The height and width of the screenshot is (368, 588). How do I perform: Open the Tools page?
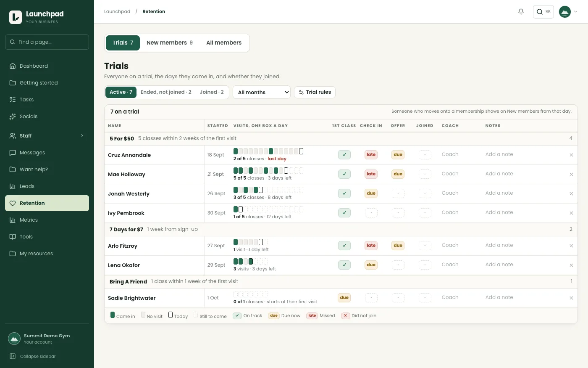[47, 237]
